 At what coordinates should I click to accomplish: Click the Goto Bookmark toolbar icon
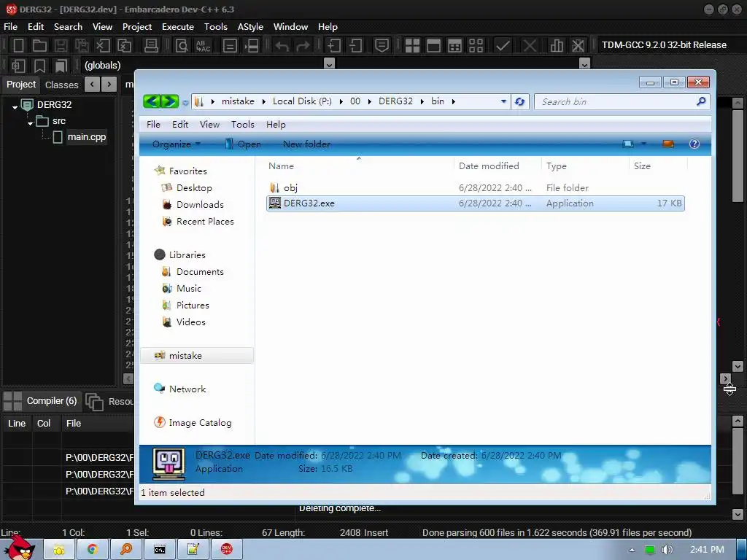pos(61,66)
